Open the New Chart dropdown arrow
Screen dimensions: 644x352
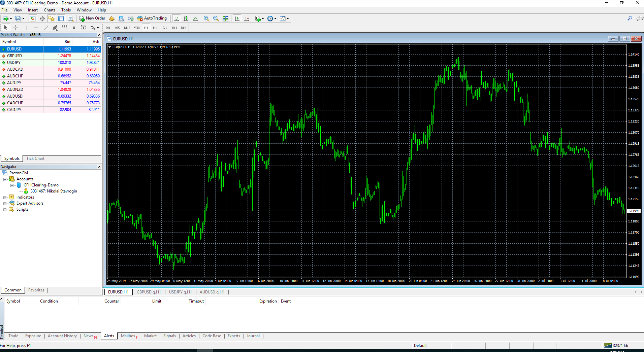coord(11,19)
